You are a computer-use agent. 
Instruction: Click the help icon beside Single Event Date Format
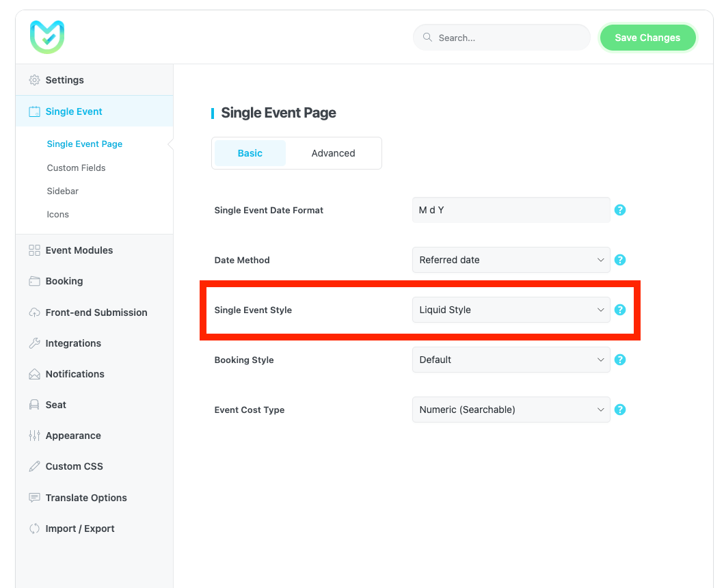point(620,210)
